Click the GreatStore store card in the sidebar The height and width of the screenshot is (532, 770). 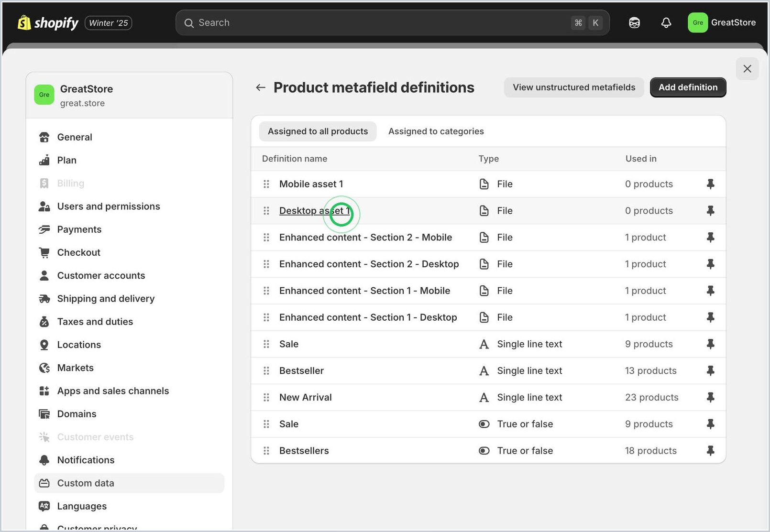tap(129, 96)
